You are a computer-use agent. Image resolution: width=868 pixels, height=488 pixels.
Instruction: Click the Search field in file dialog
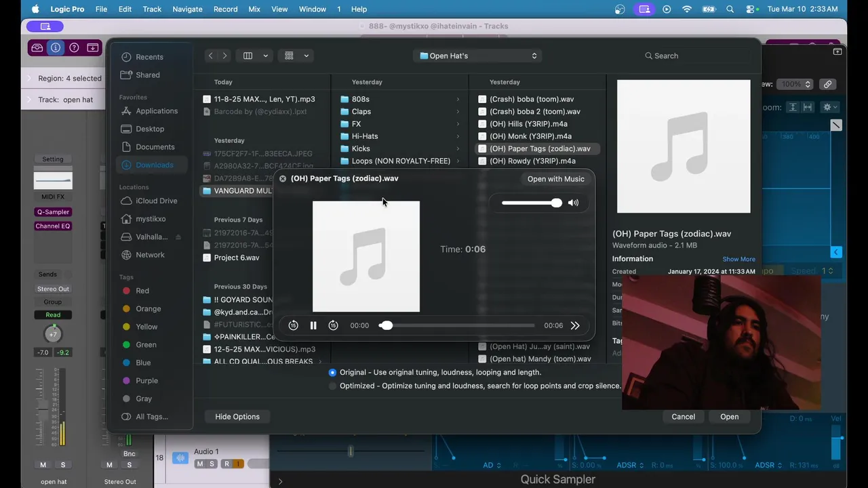(696, 56)
